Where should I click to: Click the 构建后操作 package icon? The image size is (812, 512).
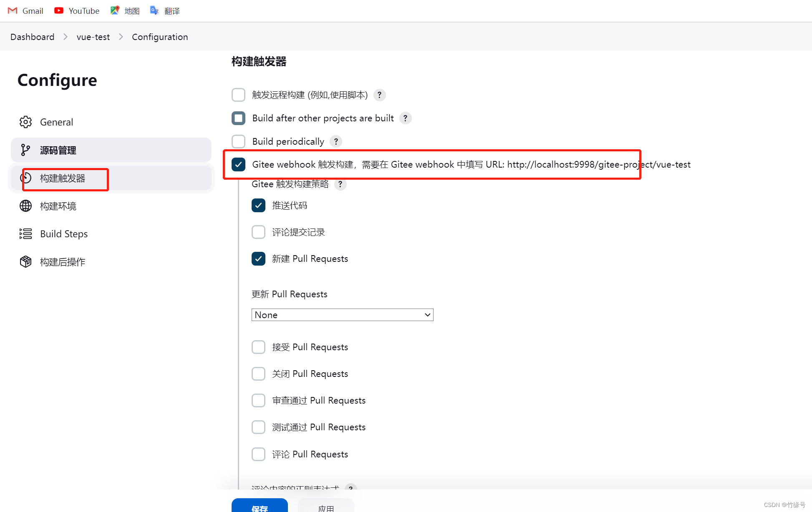click(25, 262)
